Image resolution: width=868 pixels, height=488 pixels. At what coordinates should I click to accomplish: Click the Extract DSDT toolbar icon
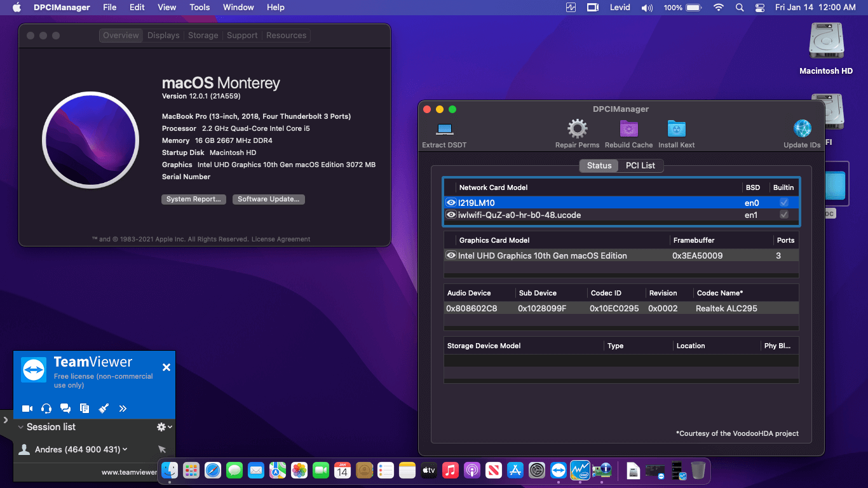click(444, 129)
